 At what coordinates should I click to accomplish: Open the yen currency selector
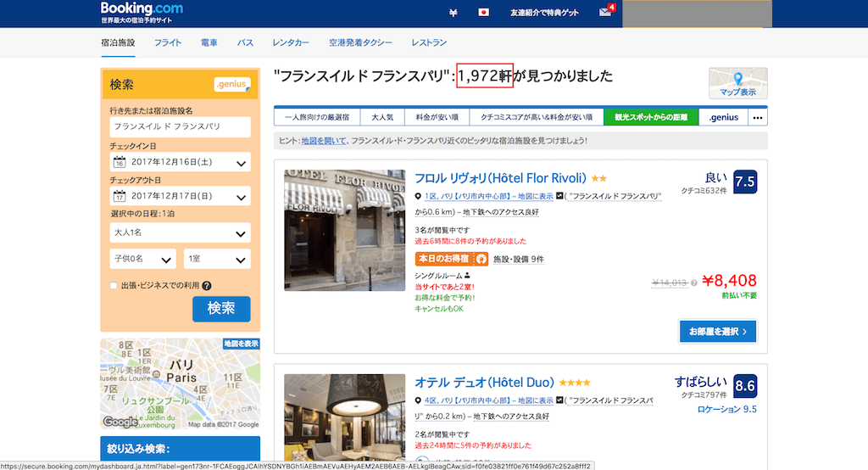click(x=453, y=12)
